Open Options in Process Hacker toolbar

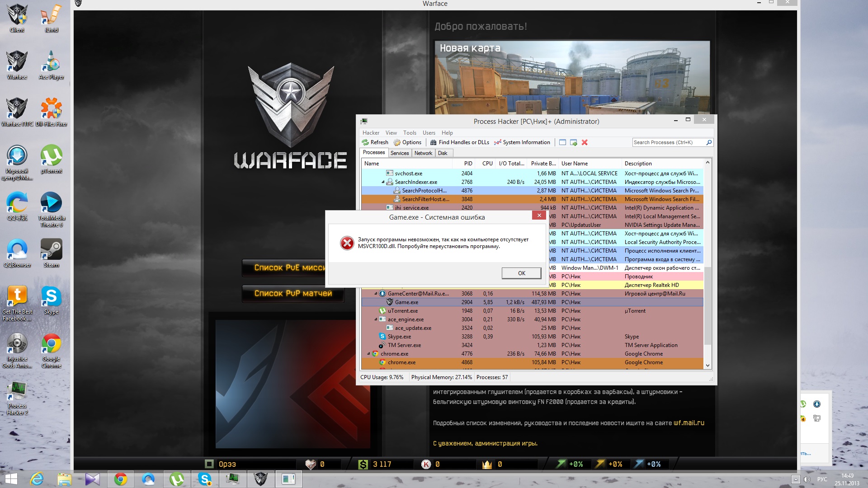407,142
